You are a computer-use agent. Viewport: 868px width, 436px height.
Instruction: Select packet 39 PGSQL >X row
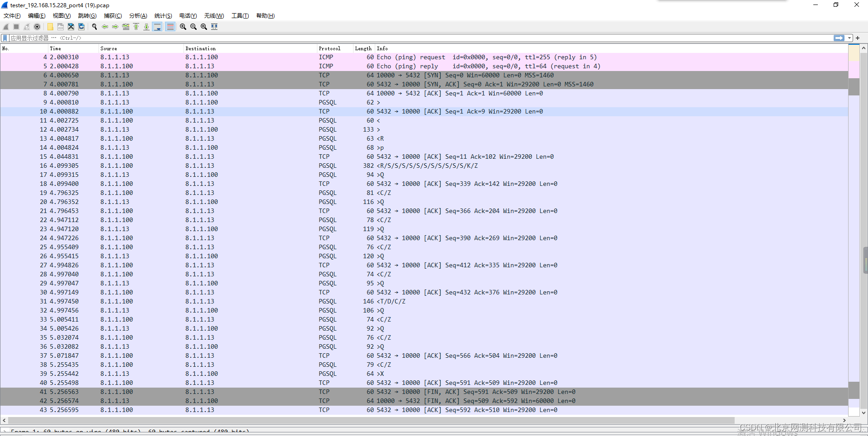click(x=424, y=374)
